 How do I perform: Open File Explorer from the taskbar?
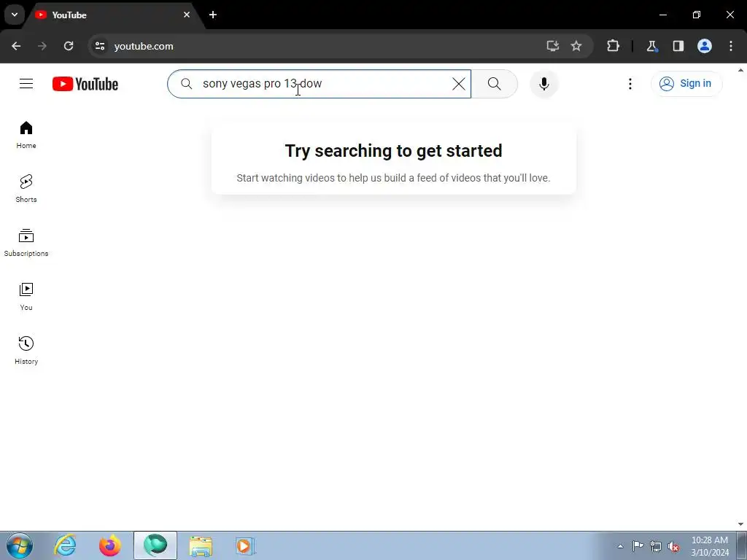[x=201, y=545]
